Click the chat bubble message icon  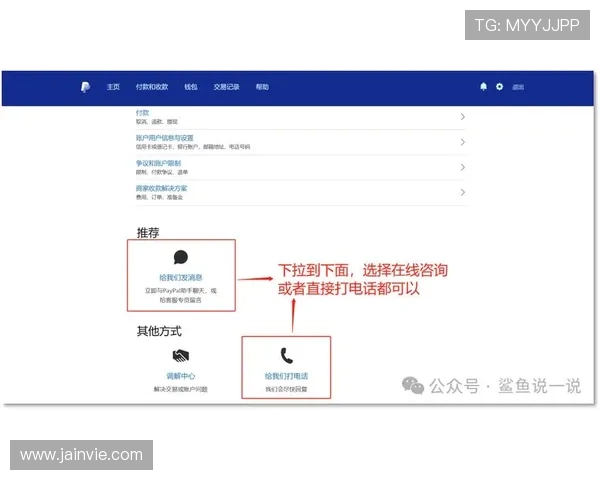click(x=181, y=257)
